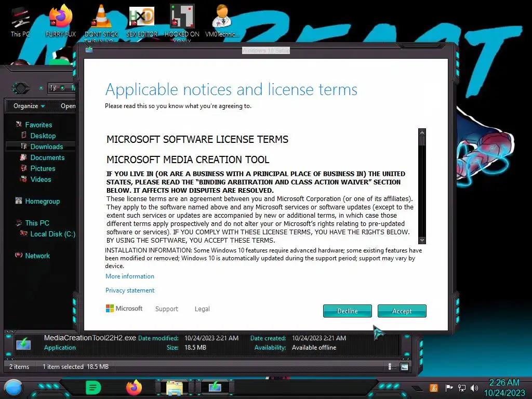This screenshot has height=399, width=532.
Task: Click the Homegroup icon in sidebar
Action: point(19,201)
